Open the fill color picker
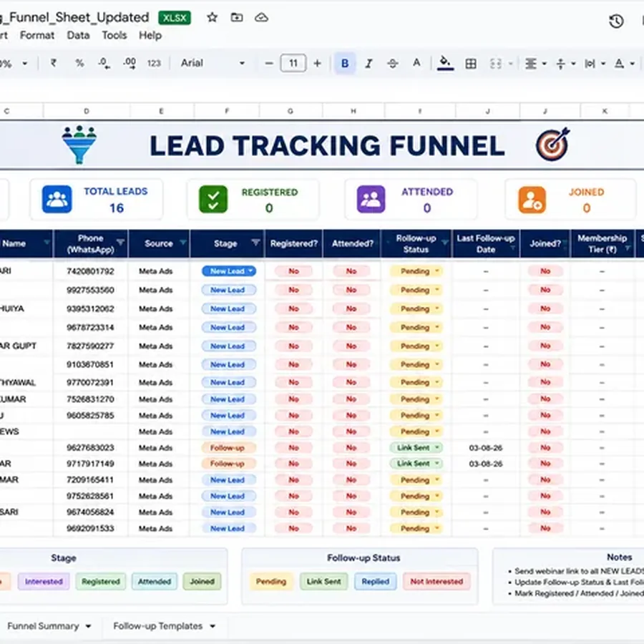644x644 pixels. (x=445, y=63)
